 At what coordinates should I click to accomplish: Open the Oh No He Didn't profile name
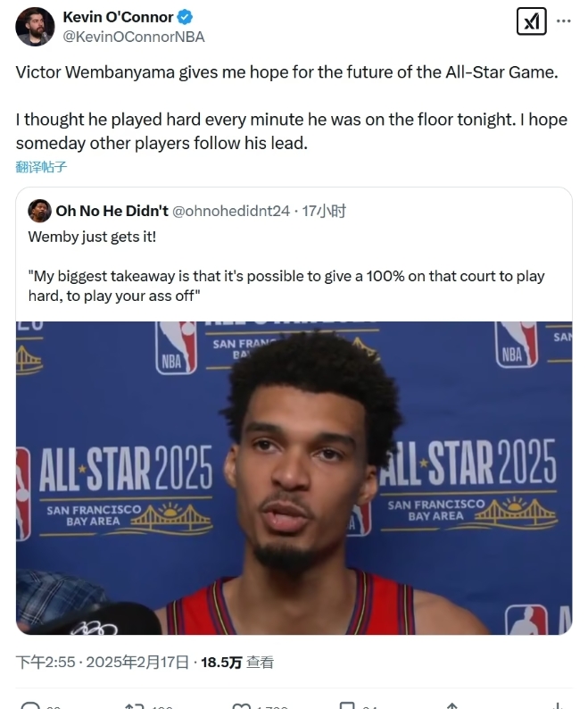(x=112, y=211)
